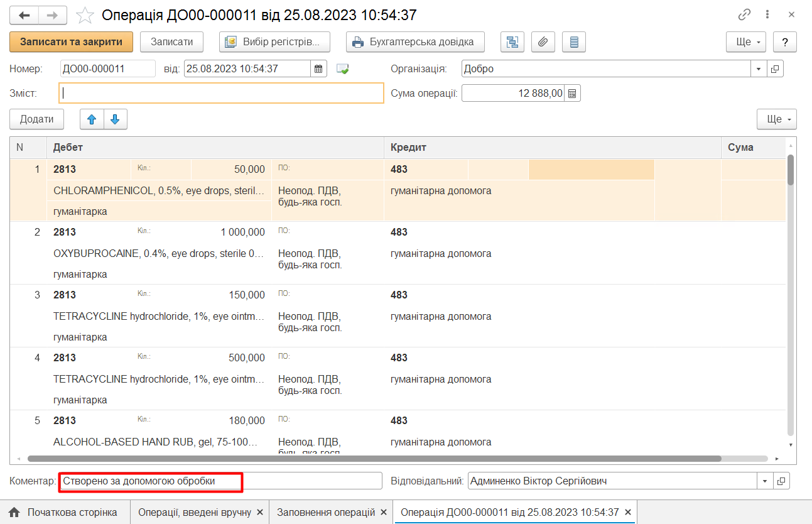812x524 pixels.
Task: Click the Організація field showing Добро
Action: coord(607,69)
